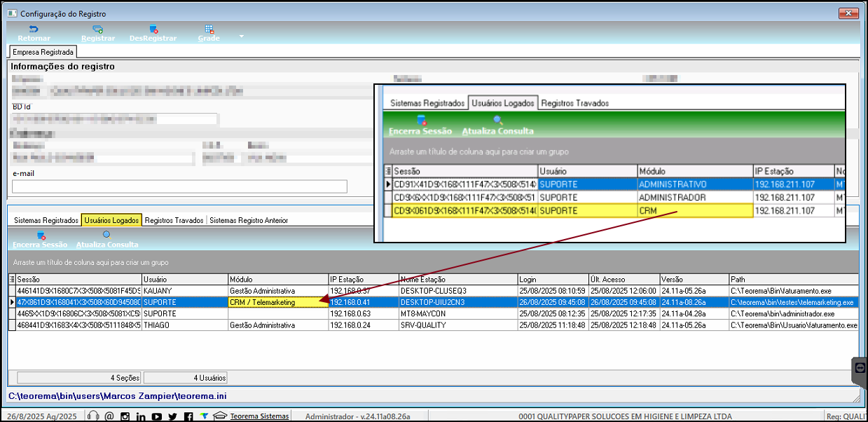Switch to the lower Sistemas Registrados tab
Image resolution: width=868 pixels, height=422 pixels.
(x=46, y=220)
